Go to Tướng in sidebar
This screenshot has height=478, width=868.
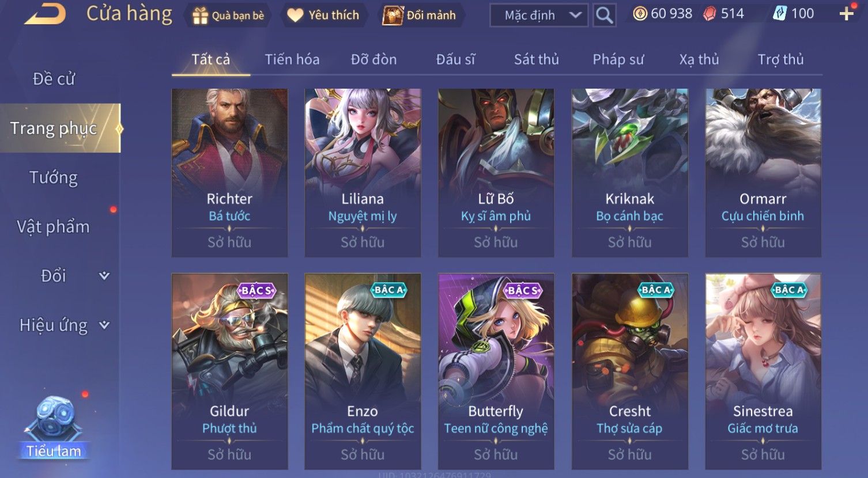coord(54,177)
